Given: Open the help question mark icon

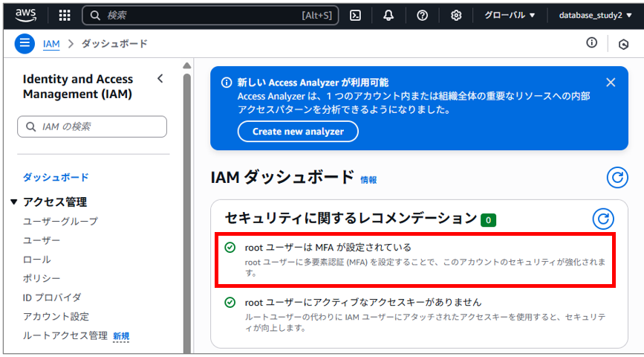Looking at the screenshot, I should tap(422, 16).
